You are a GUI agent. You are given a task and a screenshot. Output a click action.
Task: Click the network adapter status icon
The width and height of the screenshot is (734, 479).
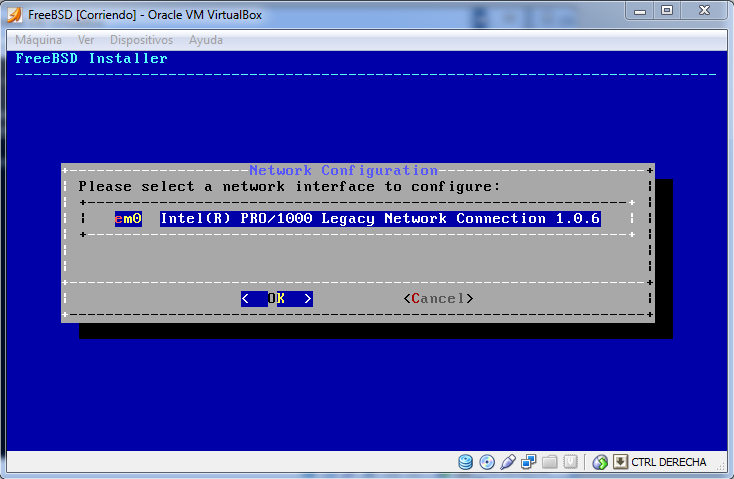[528, 462]
